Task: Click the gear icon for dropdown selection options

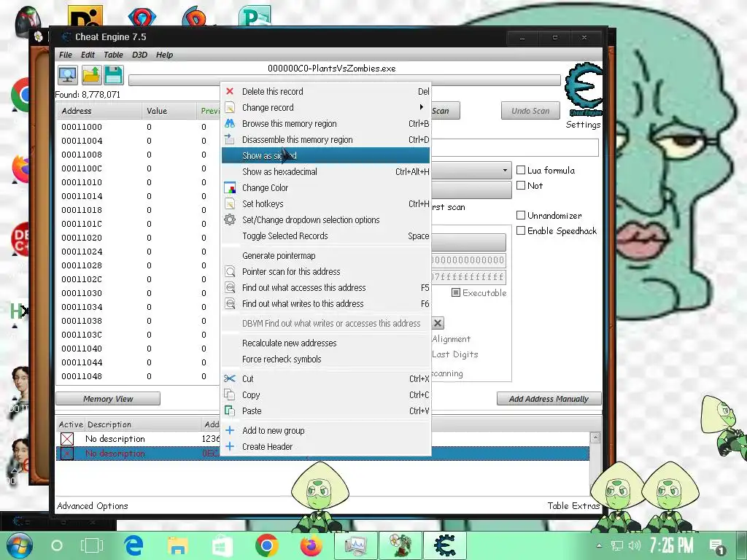Action: [x=230, y=219]
